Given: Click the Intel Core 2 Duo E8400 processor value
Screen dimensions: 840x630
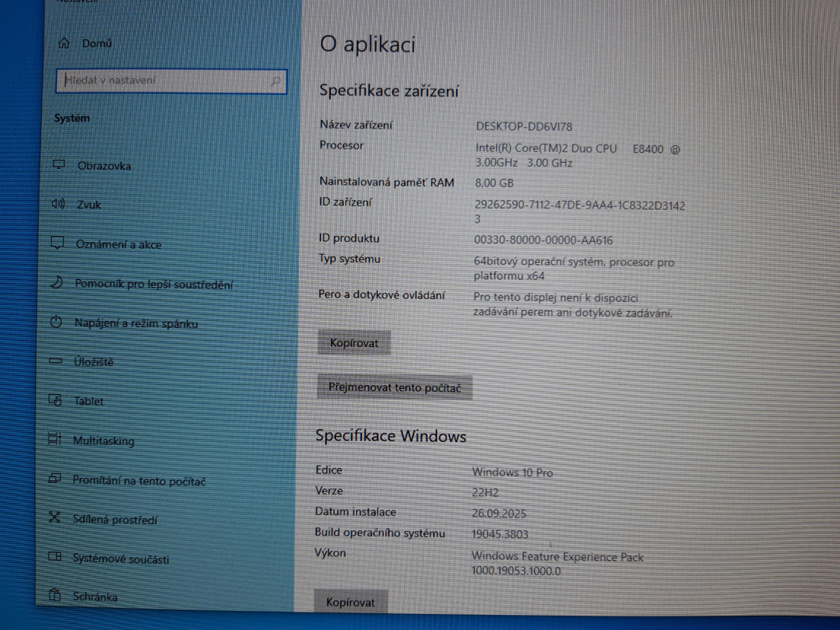Looking at the screenshot, I should [578, 156].
